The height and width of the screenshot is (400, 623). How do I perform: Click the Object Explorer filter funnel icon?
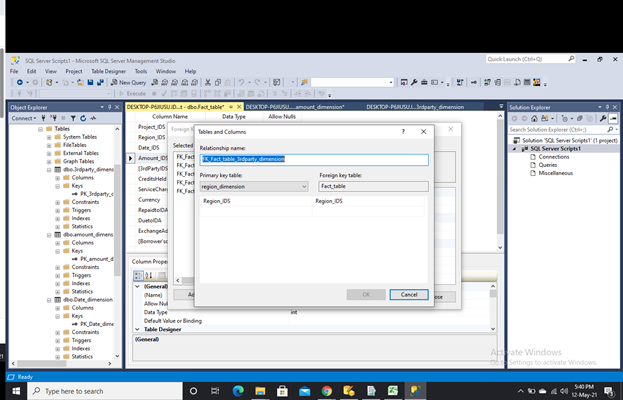point(73,118)
